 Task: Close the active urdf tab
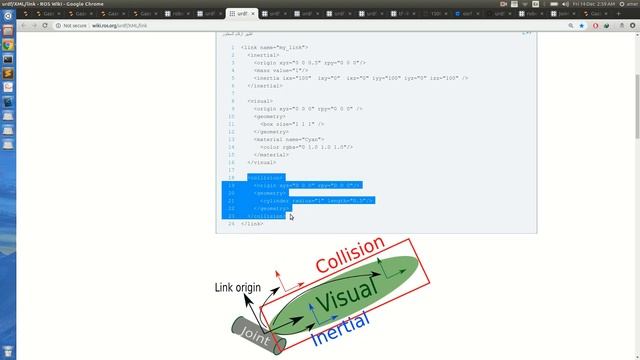click(253, 13)
